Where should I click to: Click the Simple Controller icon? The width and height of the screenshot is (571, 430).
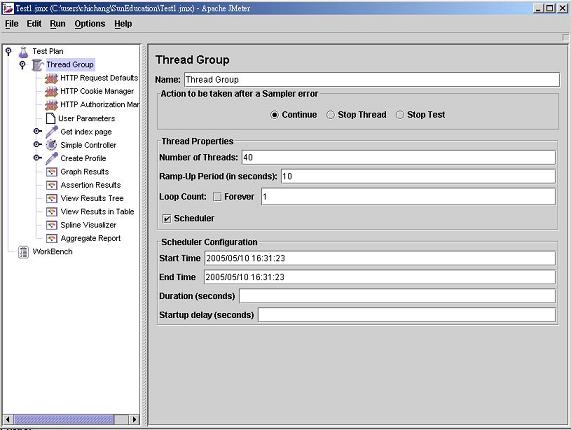(x=51, y=145)
